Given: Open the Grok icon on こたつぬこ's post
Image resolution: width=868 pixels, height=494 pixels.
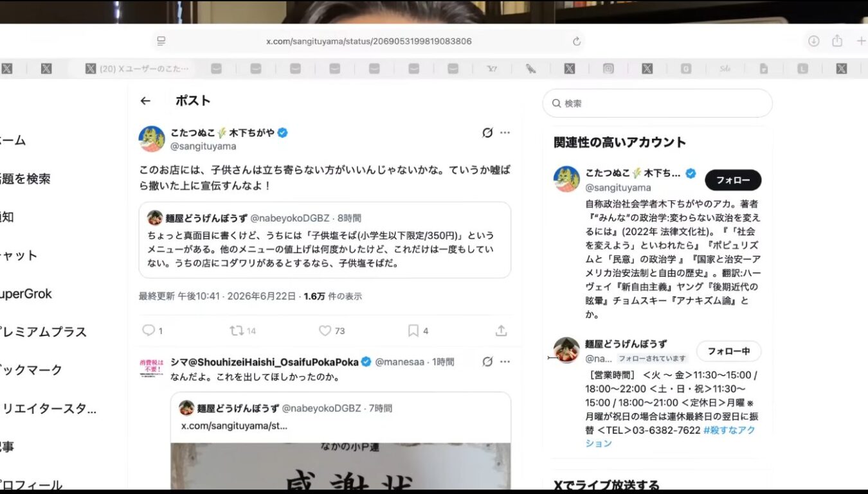Looking at the screenshot, I should point(487,133).
